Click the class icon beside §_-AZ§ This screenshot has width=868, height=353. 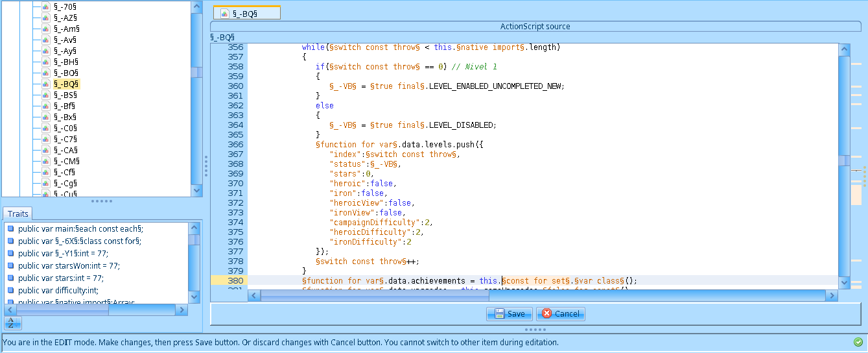(46, 18)
